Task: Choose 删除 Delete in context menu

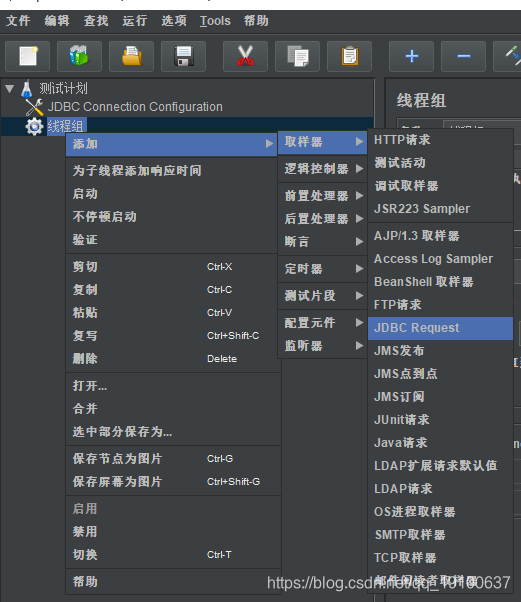Action: tap(171, 359)
